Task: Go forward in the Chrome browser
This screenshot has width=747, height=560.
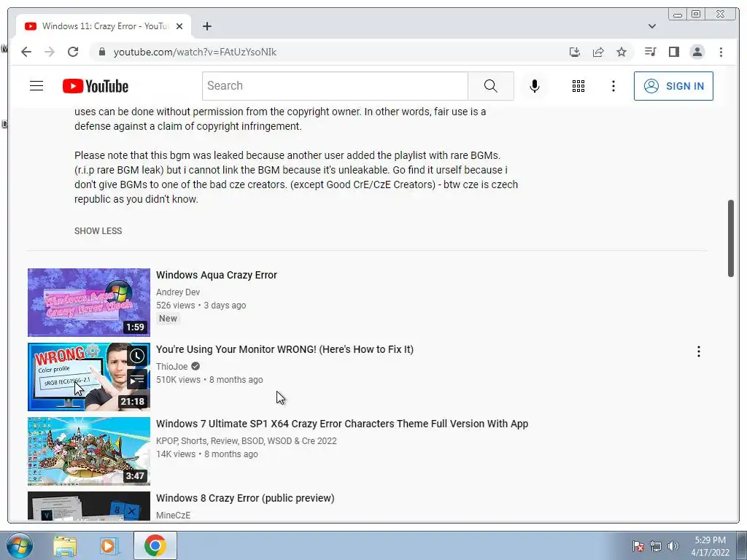Action: pos(50,52)
